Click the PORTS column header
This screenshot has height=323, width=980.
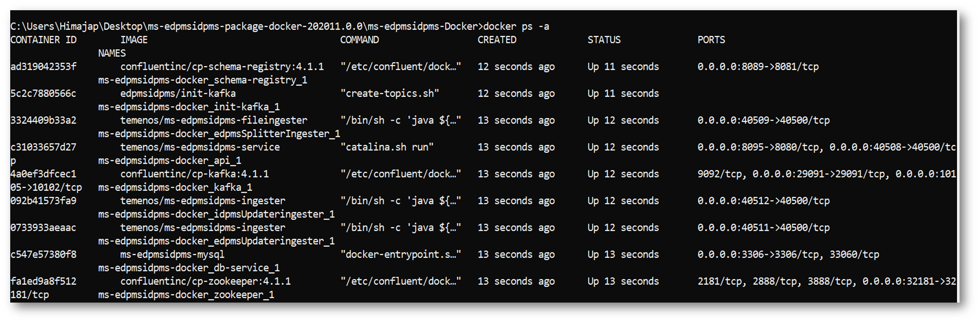pos(711,40)
